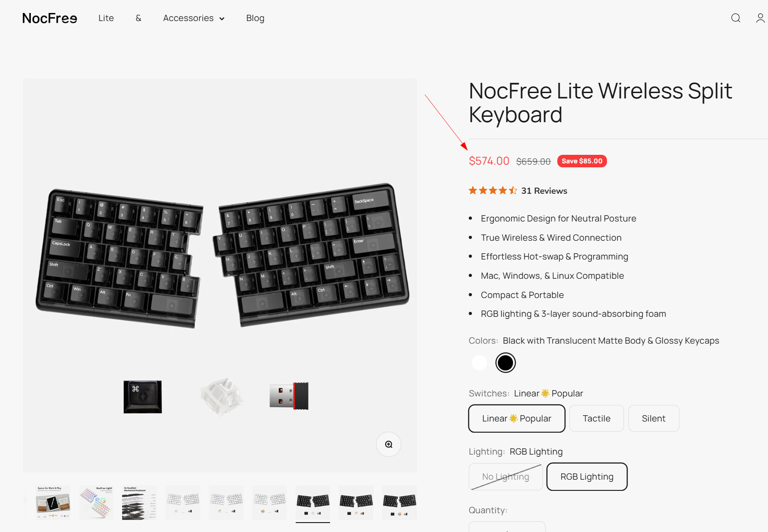Choose the No Lighting option
This screenshot has width=768, height=532.
point(505,477)
